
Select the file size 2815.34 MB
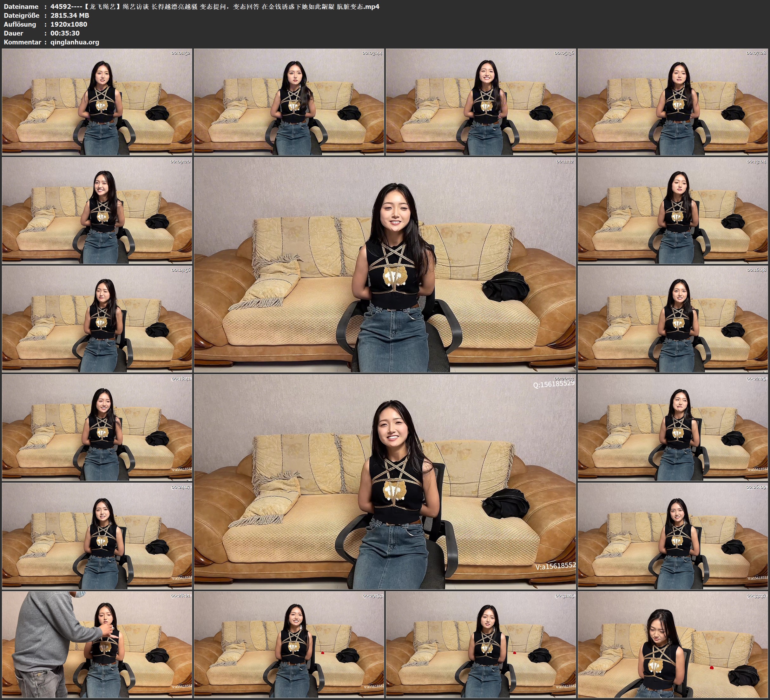(x=69, y=15)
